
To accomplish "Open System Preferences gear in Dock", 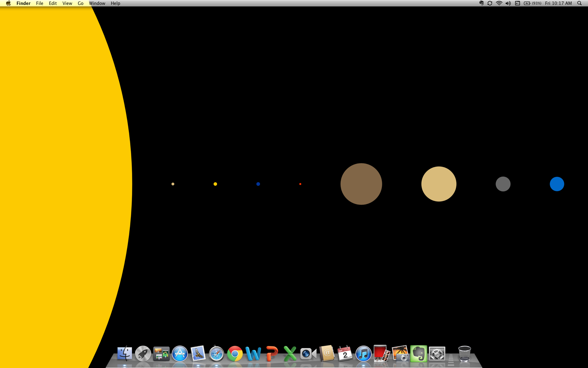I will click(437, 354).
